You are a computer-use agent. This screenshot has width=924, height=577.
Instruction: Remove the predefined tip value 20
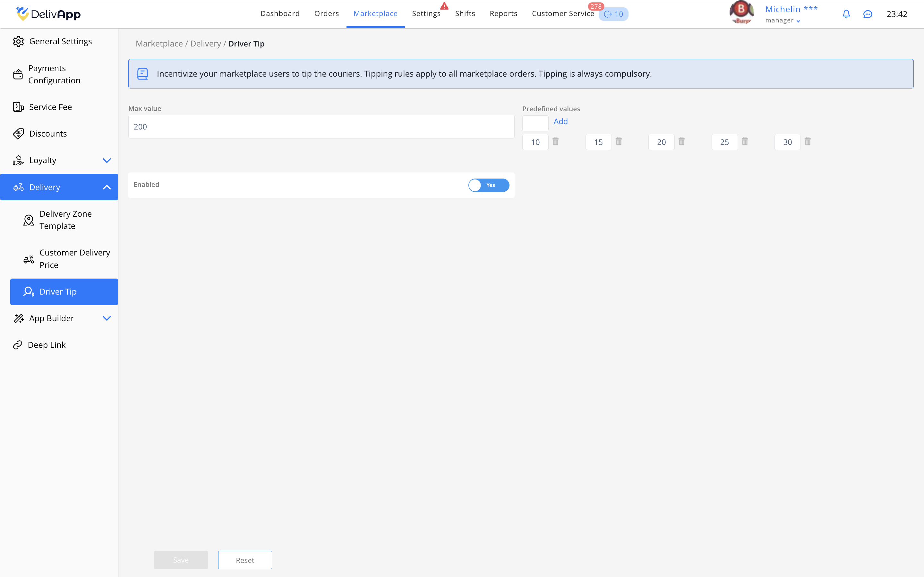click(x=681, y=142)
